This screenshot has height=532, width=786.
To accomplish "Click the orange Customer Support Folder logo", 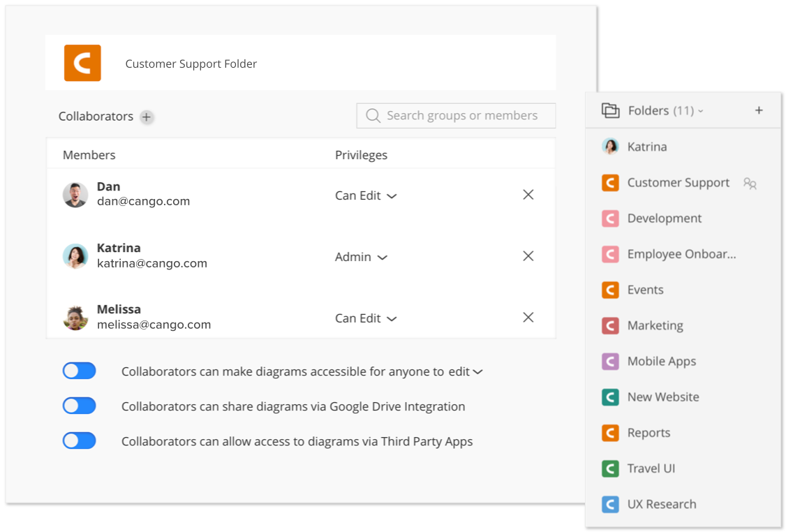I will tap(82, 64).
